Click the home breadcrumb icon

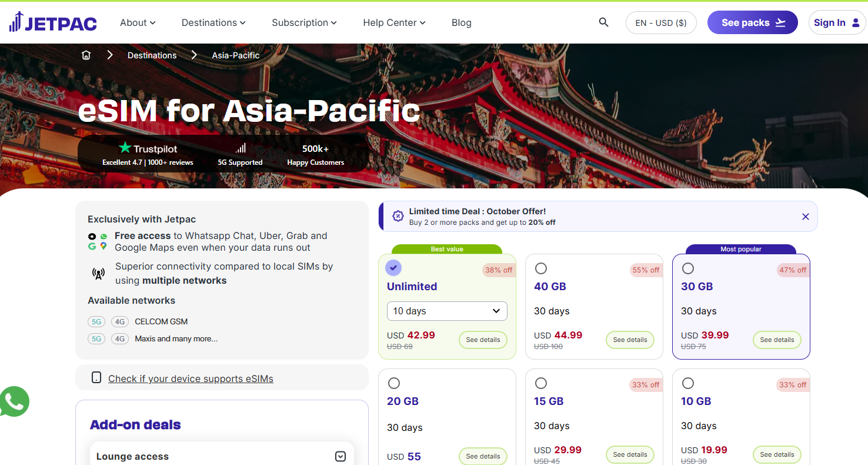pos(86,55)
